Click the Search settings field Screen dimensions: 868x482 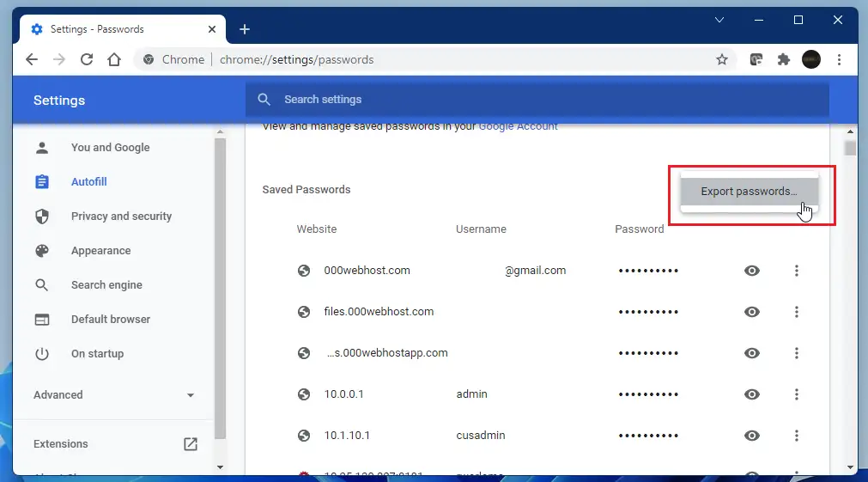point(537,100)
